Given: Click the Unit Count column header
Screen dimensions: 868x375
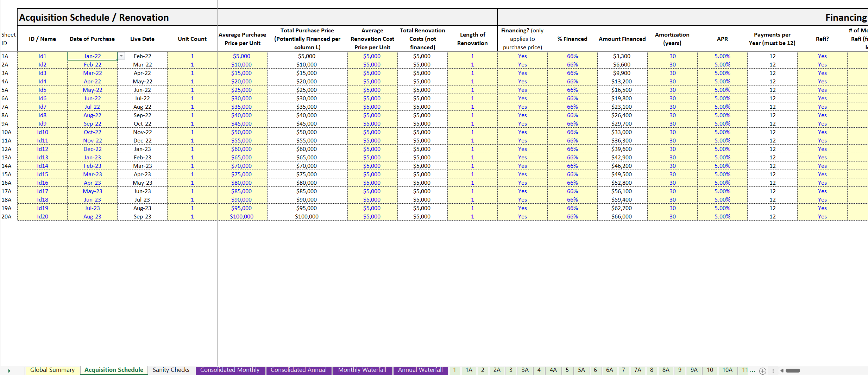Looking at the screenshot, I should tap(192, 39).
